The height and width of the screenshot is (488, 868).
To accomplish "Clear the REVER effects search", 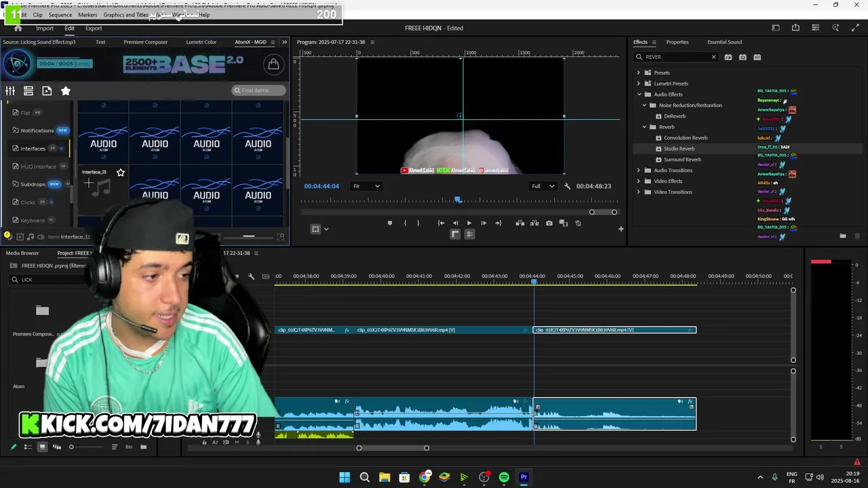I will [713, 57].
